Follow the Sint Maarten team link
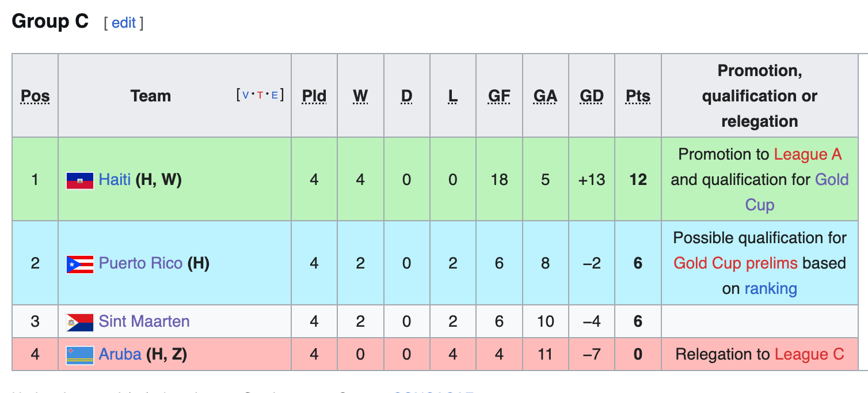 (144, 321)
